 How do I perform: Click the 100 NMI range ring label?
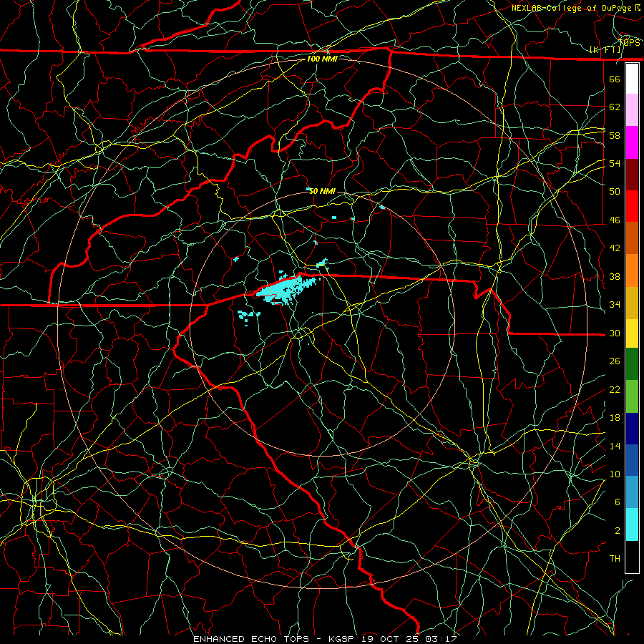point(322,59)
